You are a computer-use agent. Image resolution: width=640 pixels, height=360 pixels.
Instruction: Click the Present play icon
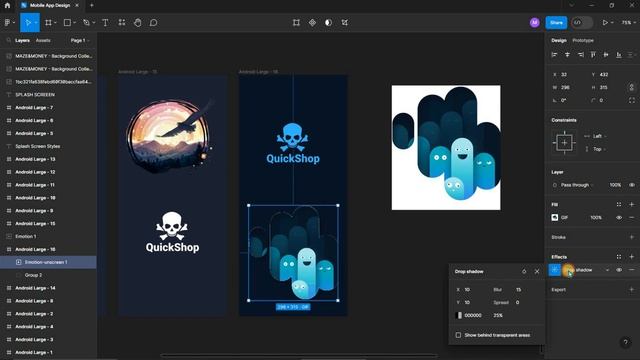click(x=605, y=23)
